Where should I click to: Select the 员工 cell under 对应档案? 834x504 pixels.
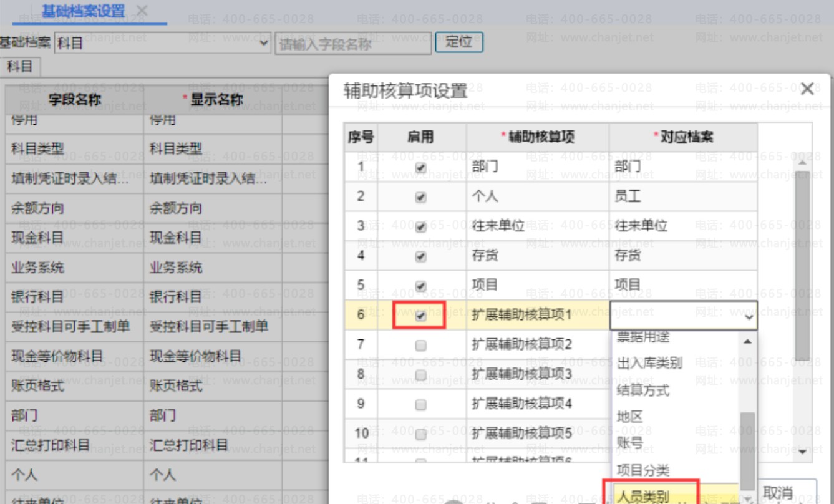tap(683, 196)
